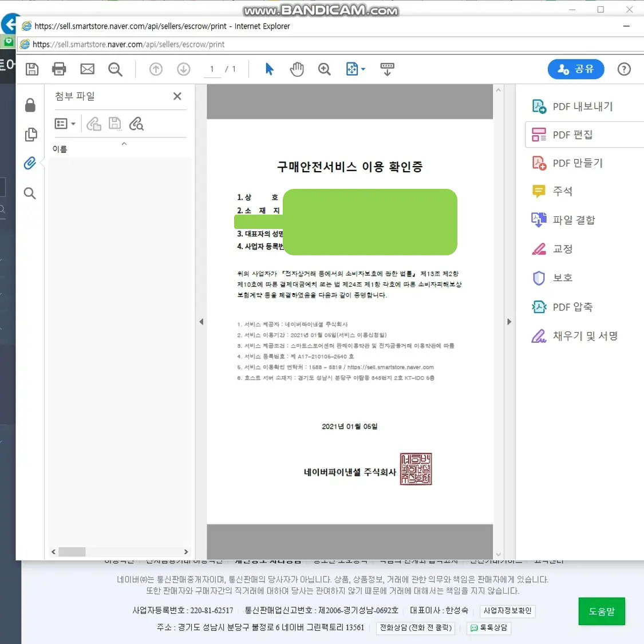Open the security lock panel
Screen dimensions: 644x644
pyautogui.click(x=30, y=105)
